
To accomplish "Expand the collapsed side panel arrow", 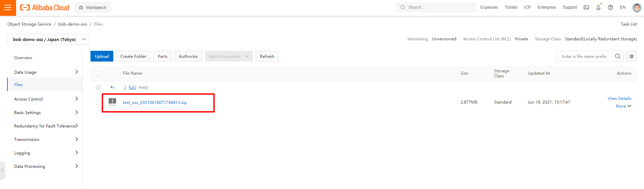I will 2,171.
